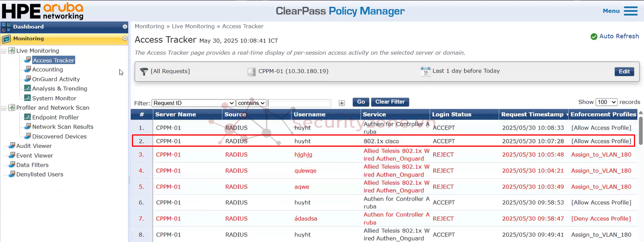Click the Accounting tree icon

[x=28, y=69]
